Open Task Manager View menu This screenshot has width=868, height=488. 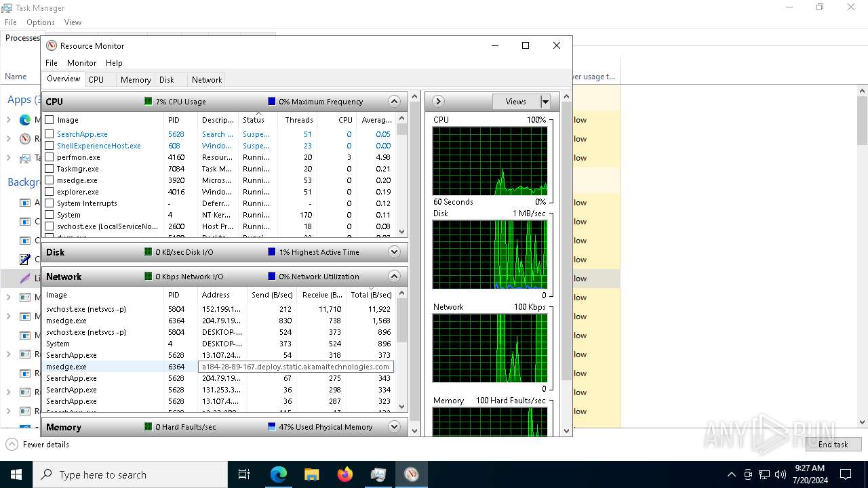point(73,22)
